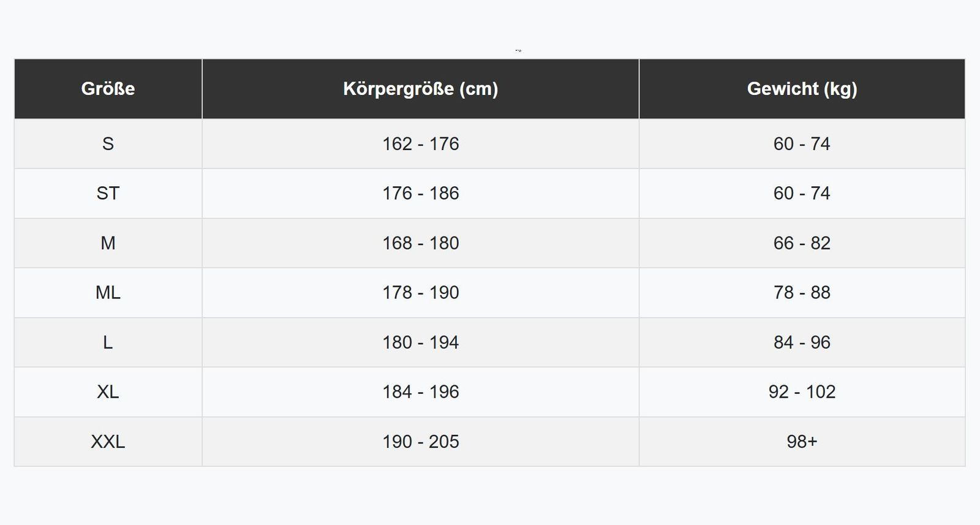This screenshot has width=980, height=525.
Task: Click the 66 - 82 weight cell
Action: click(x=802, y=243)
